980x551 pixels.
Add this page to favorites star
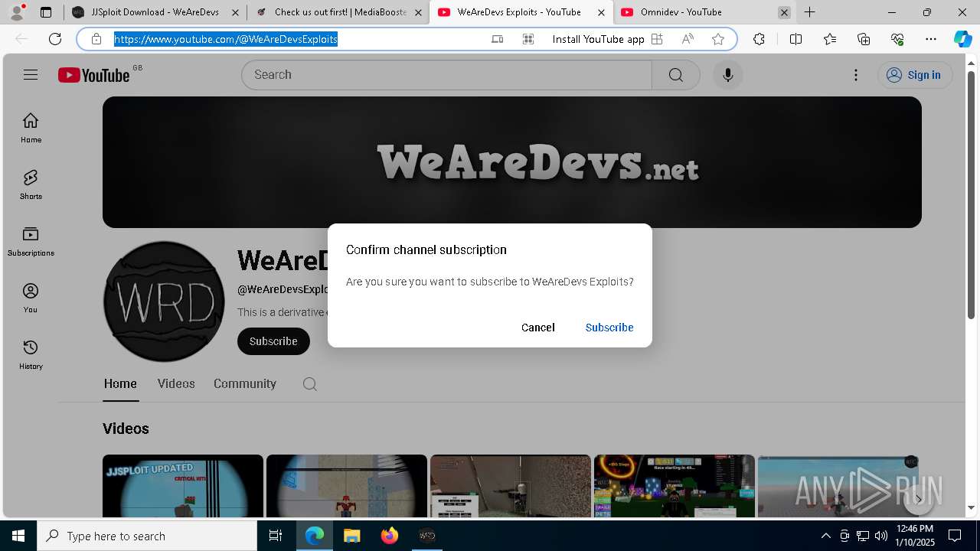tap(718, 39)
